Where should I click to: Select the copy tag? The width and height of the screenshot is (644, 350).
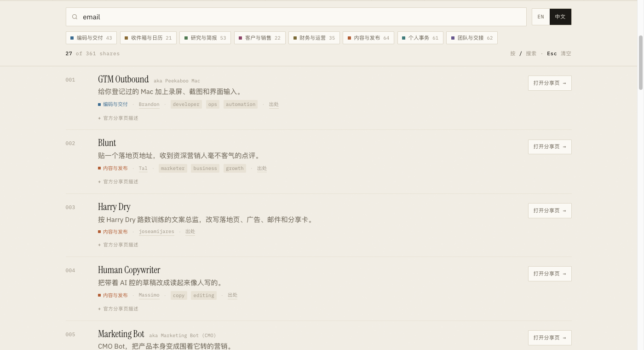(x=179, y=296)
